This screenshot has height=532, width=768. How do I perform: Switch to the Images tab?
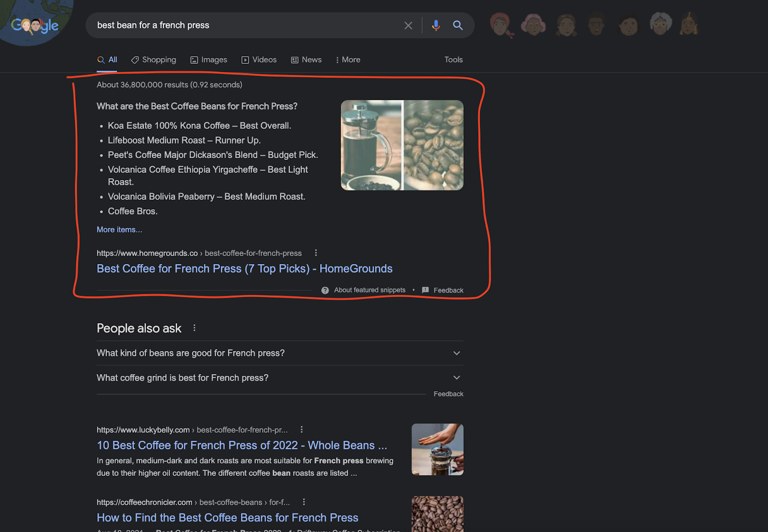click(209, 60)
